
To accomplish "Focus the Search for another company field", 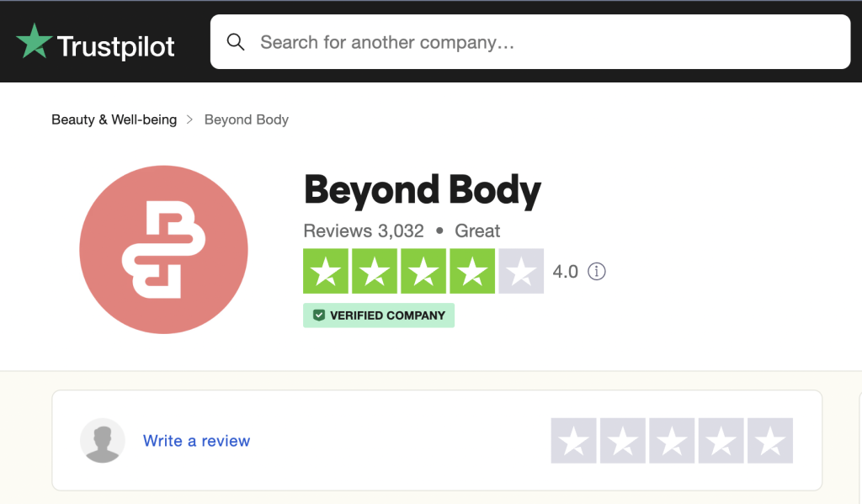I will [x=530, y=42].
